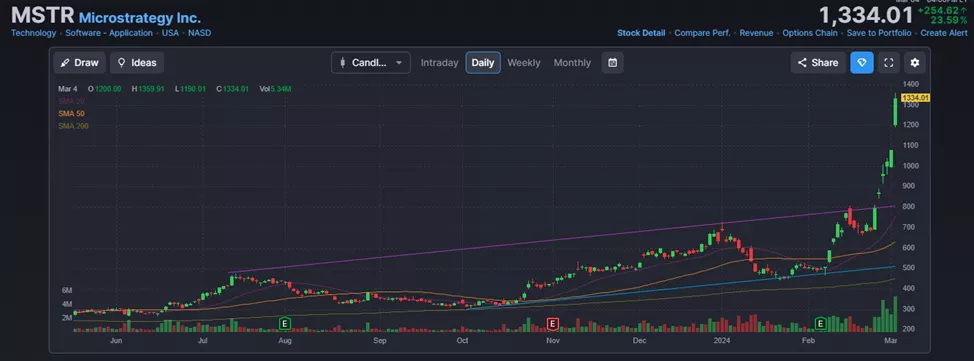974x361 pixels.
Task: Click the red November earnings E marker
Action: pyautogui.click(x=552, y=324)
